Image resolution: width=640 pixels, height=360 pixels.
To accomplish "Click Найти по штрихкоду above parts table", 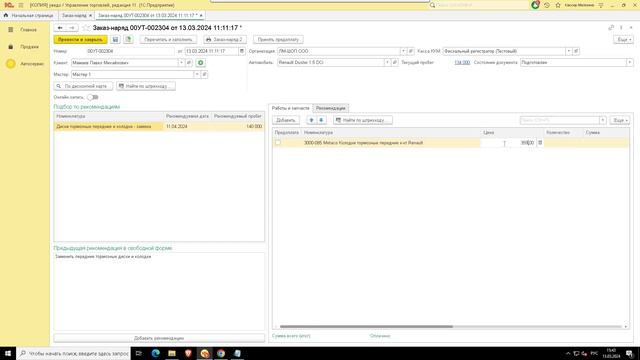I will tap(363, 120).
